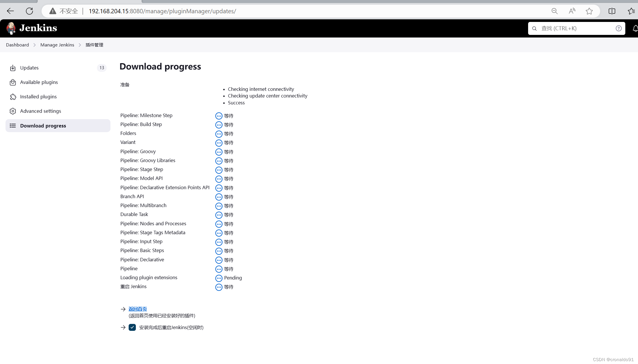638x364 pixels.
Task: Open split screen view icon
Action: pos(612,11)
